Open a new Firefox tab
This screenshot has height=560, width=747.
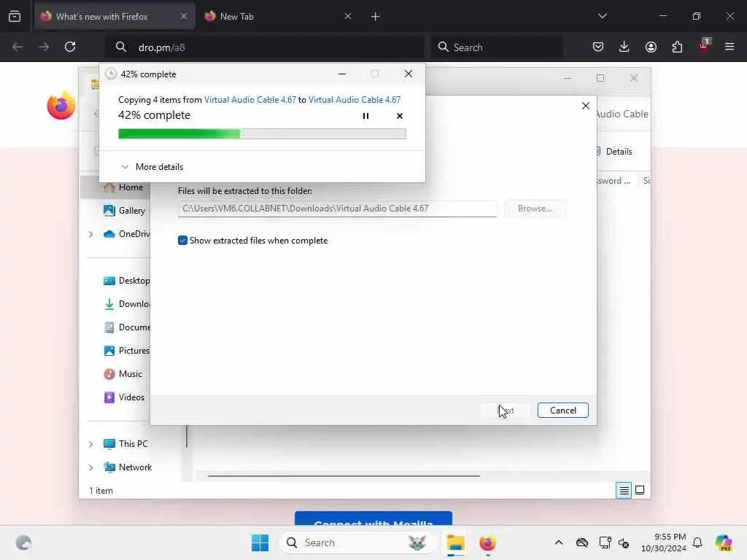coord(375,17)
